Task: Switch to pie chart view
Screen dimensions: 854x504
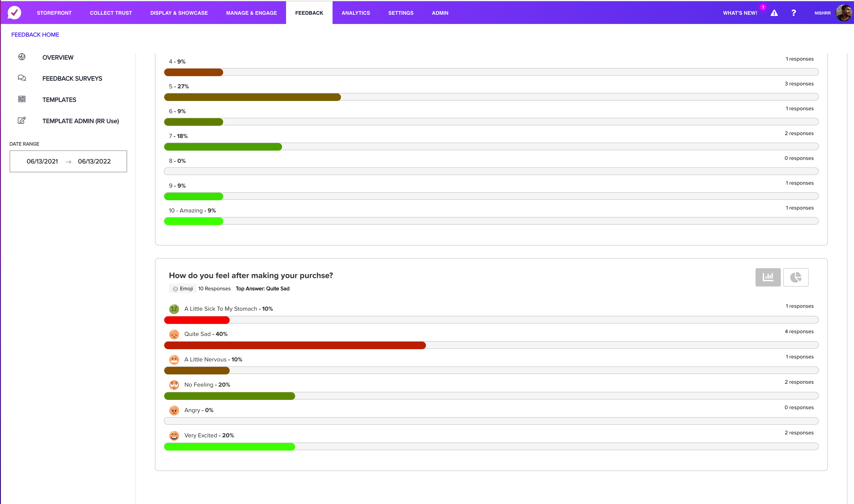Action: pyautogui.click(x=796, y=277)
